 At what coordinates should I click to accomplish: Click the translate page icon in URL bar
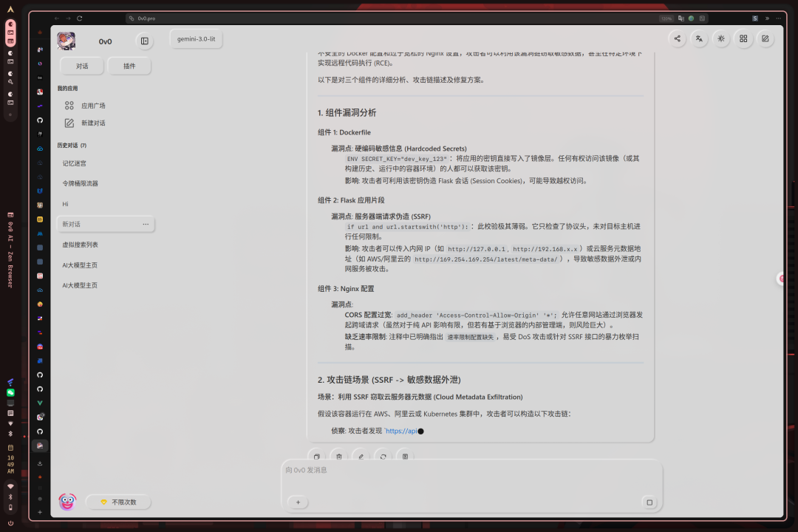point(681,18)
